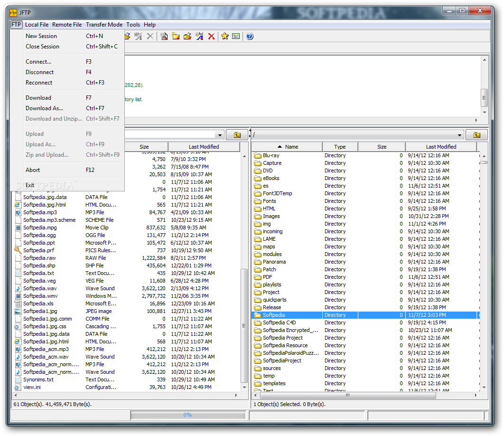Image resolution: width=504 pixels, height=436 pixels.
Task: Click the templates folder icon
Action: pos(258,384)
